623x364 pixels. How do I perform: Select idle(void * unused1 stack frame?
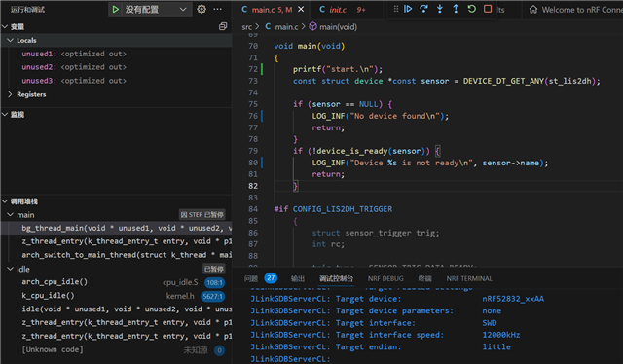tap(117, 309)
